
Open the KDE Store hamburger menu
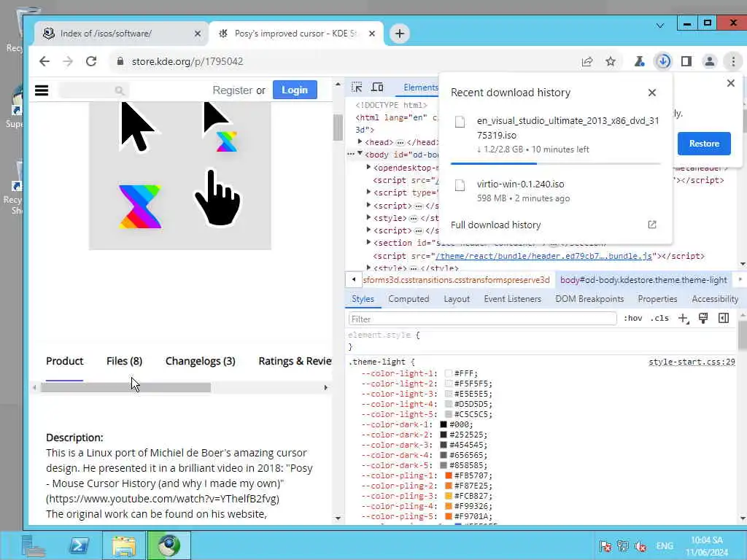click(42, 90)
